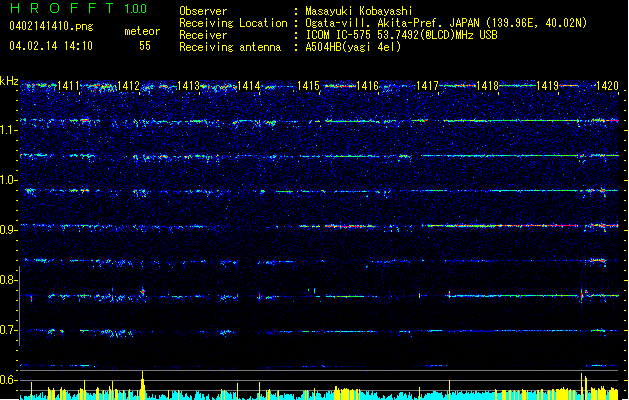Click the 1.0 kHz axis label
Image resolution: width=629 pixels, height=400 pixels.
(x=9, y=180)
